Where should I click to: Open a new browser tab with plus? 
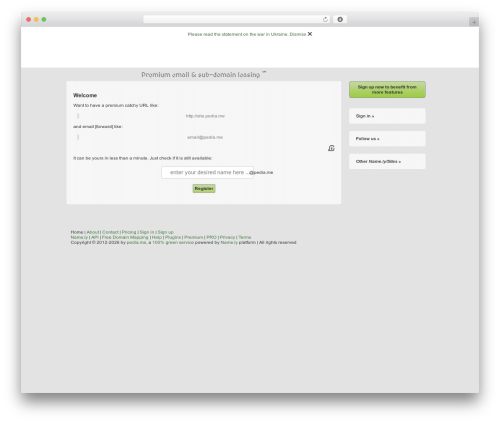point(474,22)
